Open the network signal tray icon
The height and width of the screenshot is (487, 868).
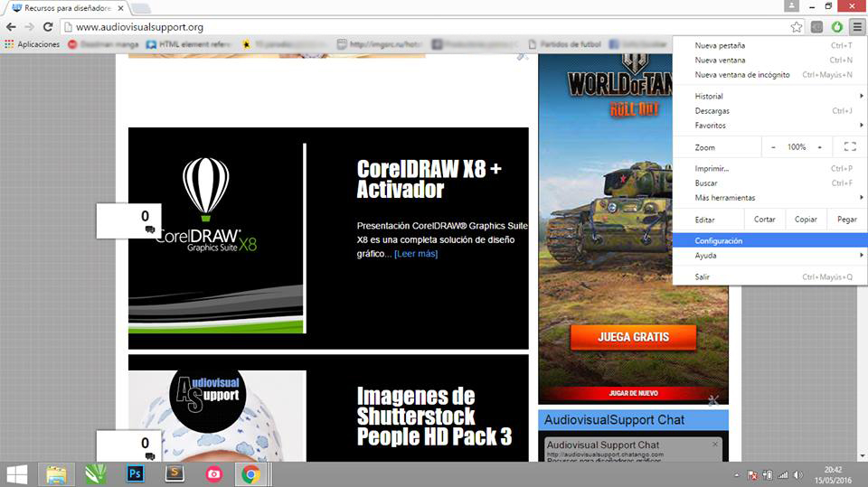pyautogui.click(x=783, y=475)
